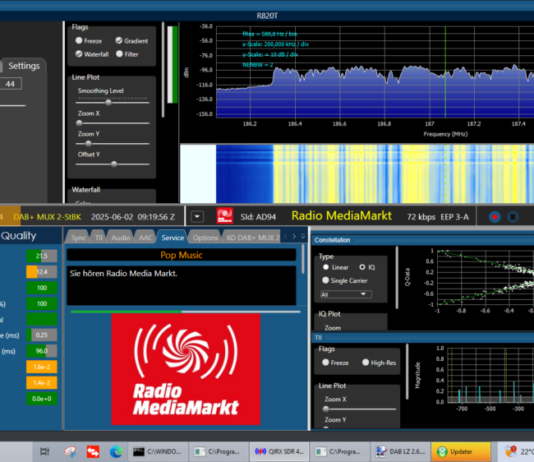Click the TII Zoom X slider handle
The height and width of the screenshot is (462, 534).
coord(326,409)
